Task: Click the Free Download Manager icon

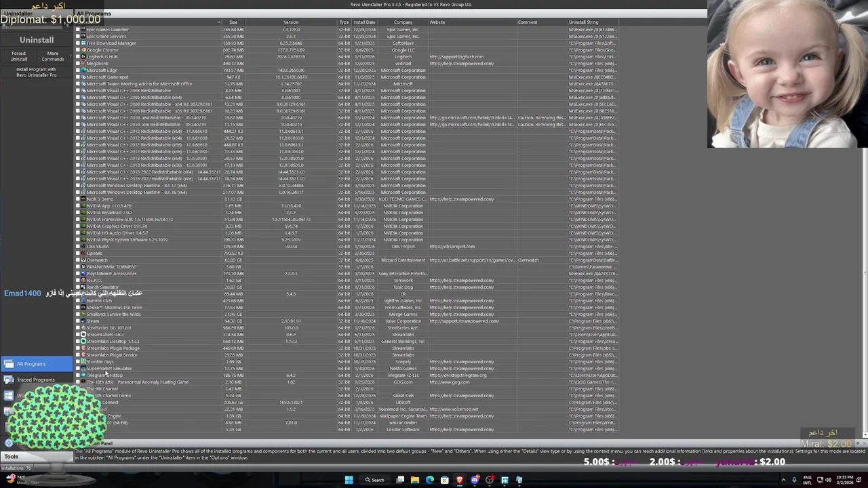Action: pyautogui.click(x=83, y=43)
